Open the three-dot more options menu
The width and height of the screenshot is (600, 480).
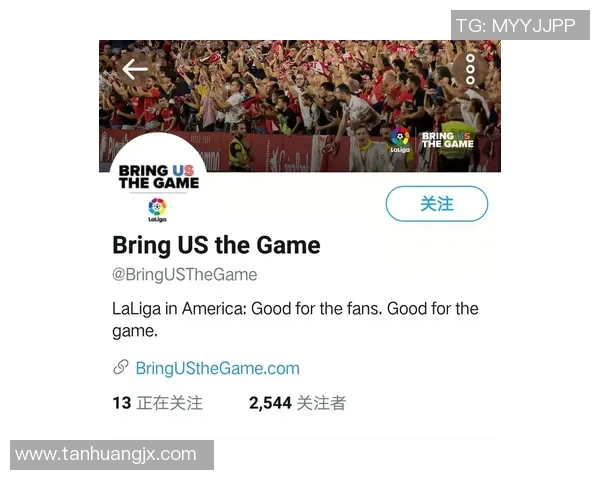(x=470, y=69)
